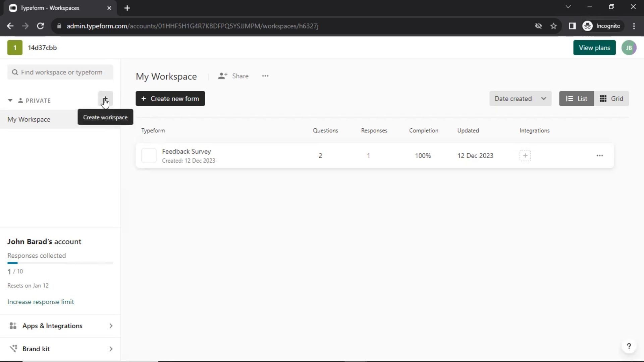Reload the page in browser

click(40, 26)
